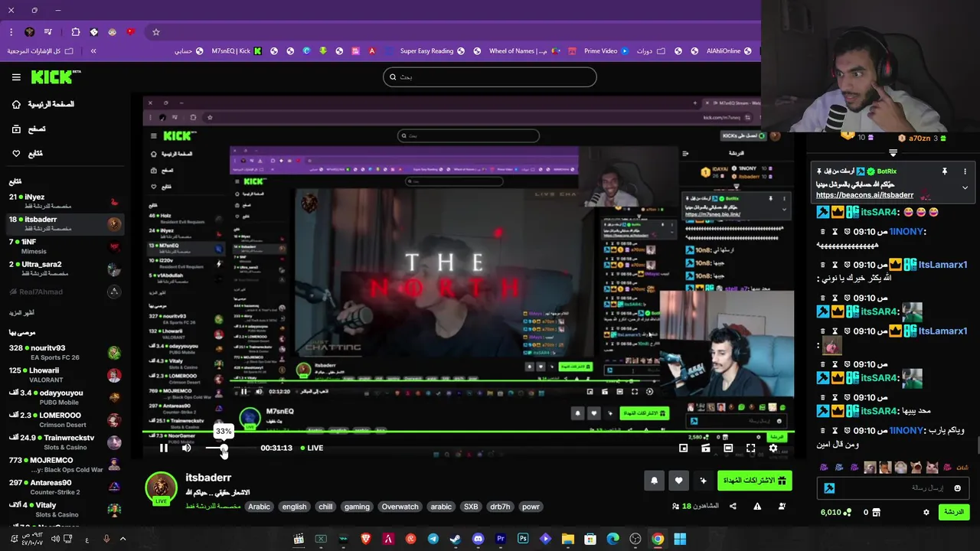Viewport: 980px width, 551px height.
Task: Select the Arabic tag
Action: (259, 507)
